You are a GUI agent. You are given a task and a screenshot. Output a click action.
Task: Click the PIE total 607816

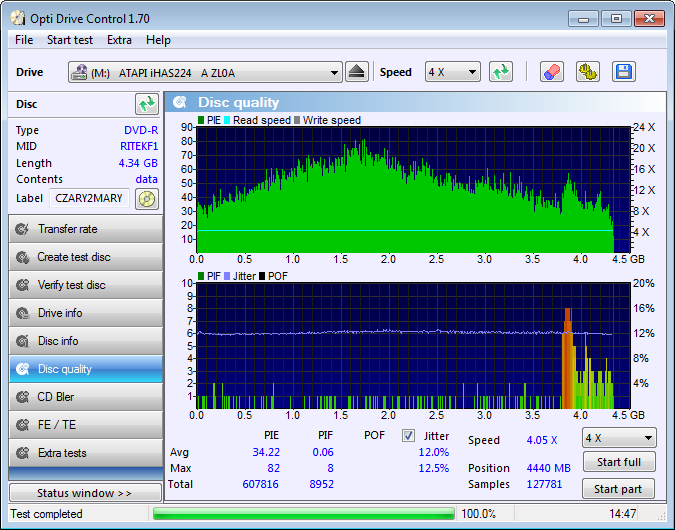click(260, 484)
